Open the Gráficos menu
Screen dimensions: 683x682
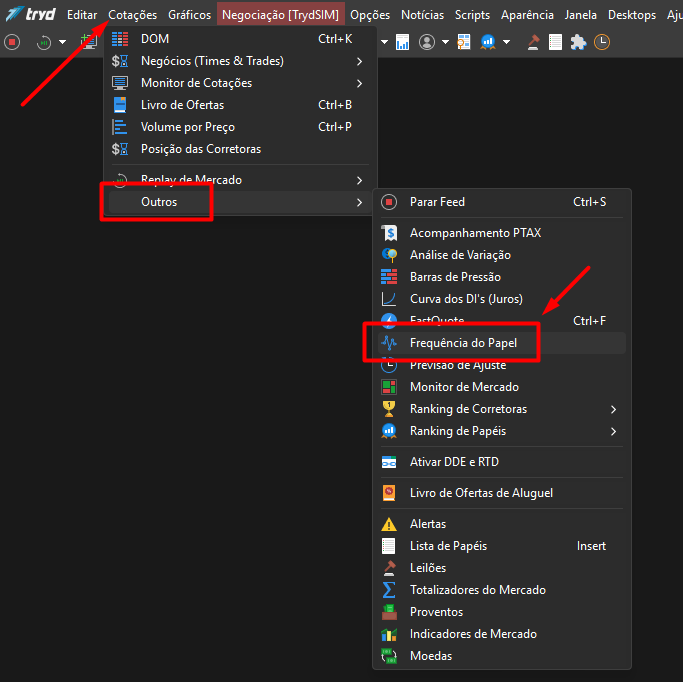[189, 15]
